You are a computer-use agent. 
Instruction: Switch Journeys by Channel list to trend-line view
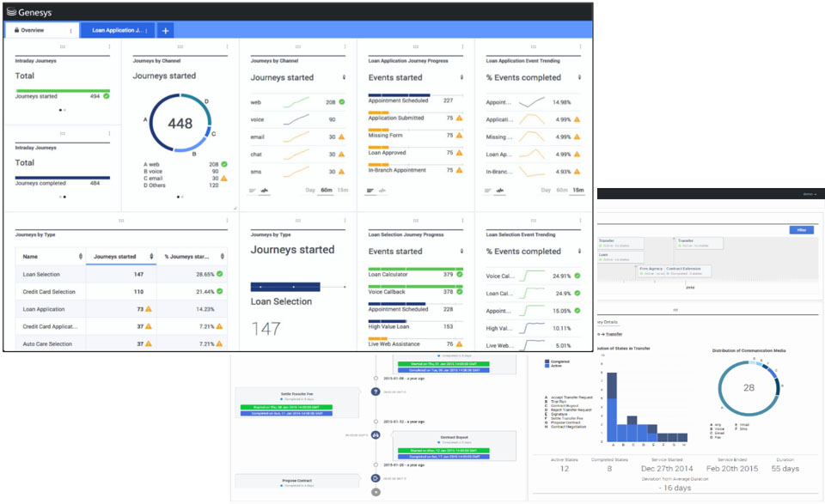[265, 191]
